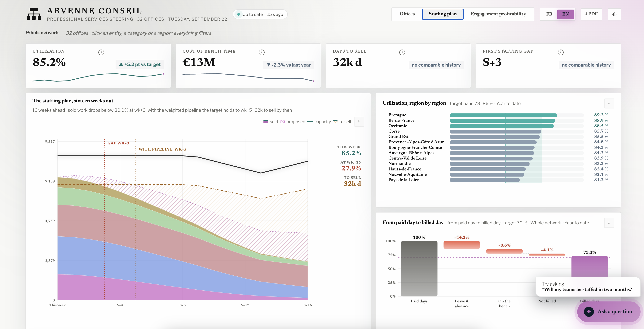Switch language to FR
Image resolution: width=644 pixels, height=329 pixels.
pos(549,14)
